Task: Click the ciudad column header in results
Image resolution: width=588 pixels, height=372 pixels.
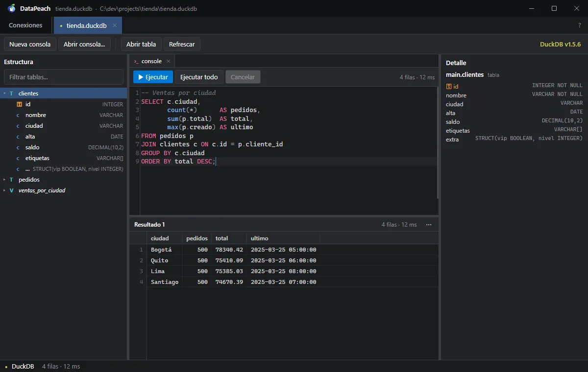Action: [x=164, y=238]
